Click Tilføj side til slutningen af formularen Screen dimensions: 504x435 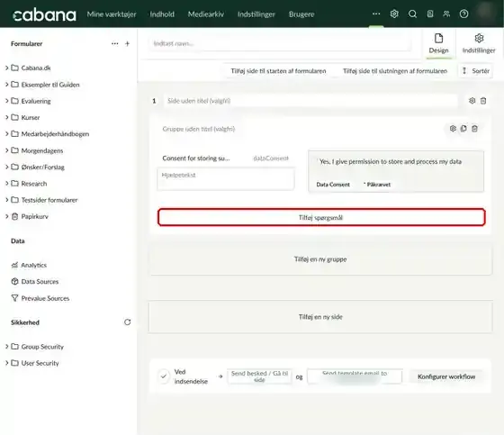click(395, 71)
